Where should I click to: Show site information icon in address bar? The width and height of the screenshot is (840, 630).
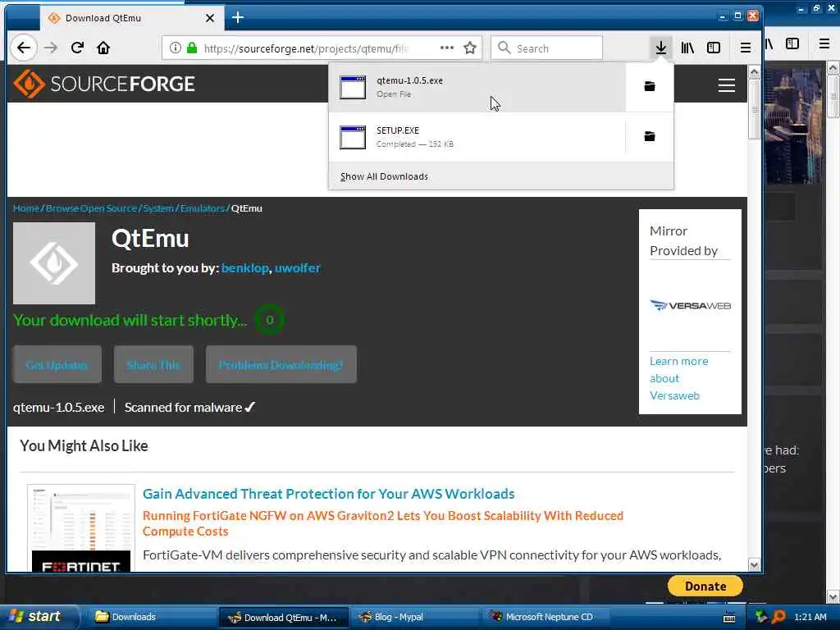point(176,48)
